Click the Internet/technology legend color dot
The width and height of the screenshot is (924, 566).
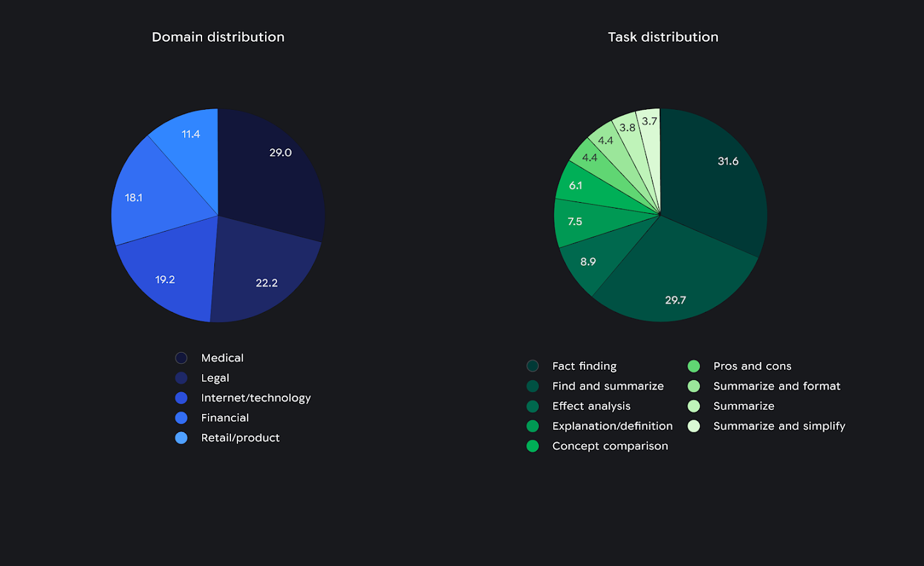[x=182, y=398]
